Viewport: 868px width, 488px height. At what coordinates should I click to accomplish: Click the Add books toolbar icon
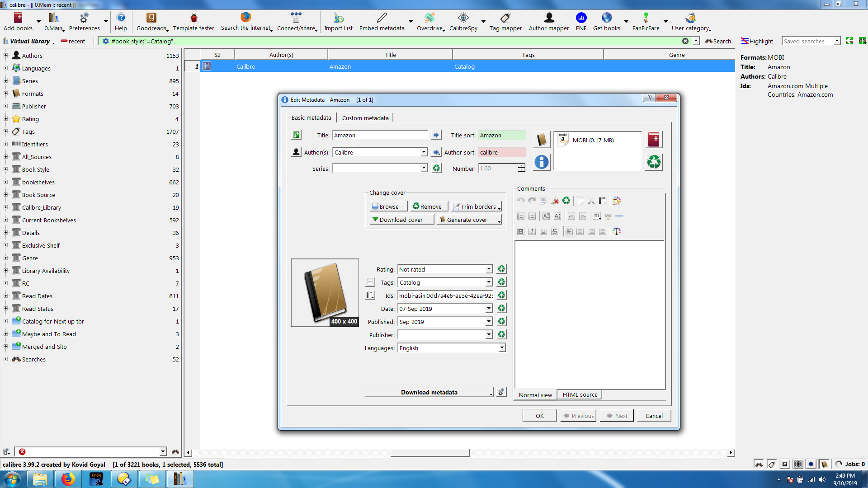pyautogui.click(x=18, y=22)
